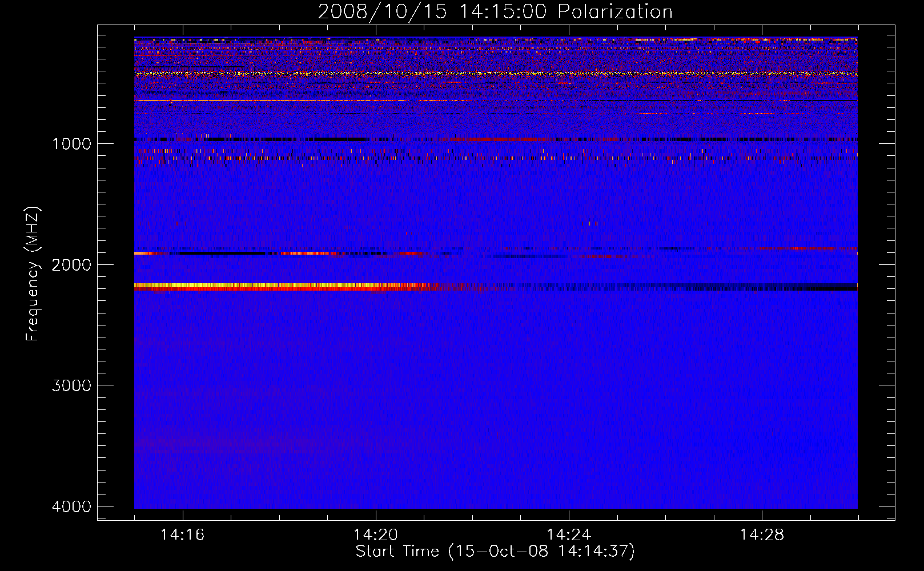Click the 3000 frequency tick label

coord(71,385)
